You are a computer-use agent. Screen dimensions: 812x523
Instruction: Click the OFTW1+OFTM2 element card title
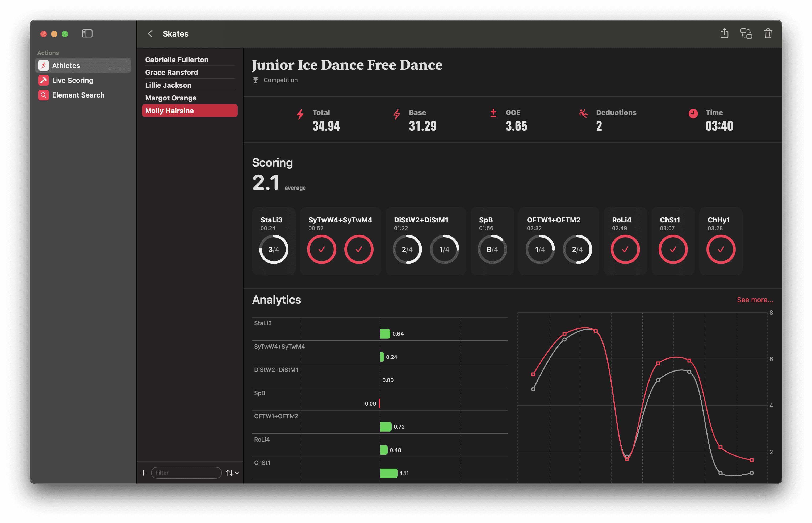pos(554,220)
